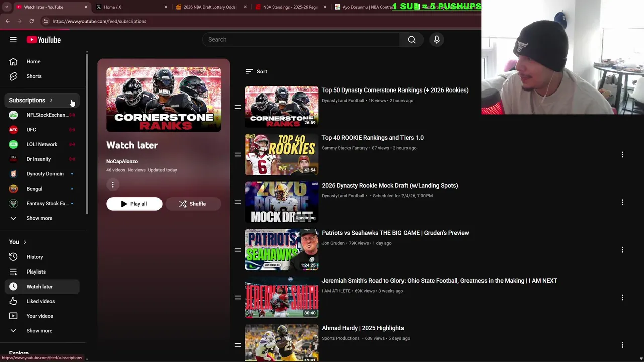Viewport: 644px width, 362px height.
Task: Open Dr Insanity channel
Action: (42, 159)
